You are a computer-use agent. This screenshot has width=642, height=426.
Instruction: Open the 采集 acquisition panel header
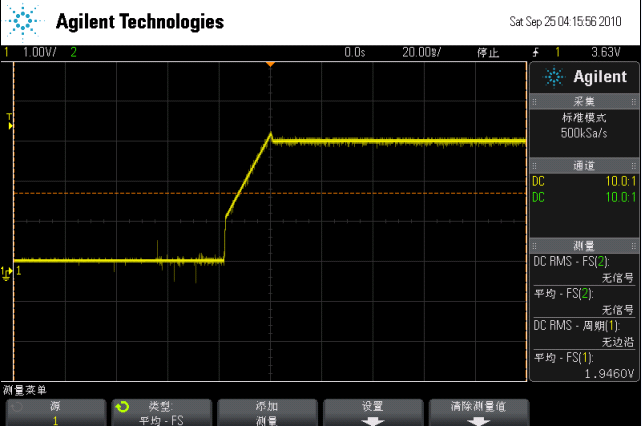point(584,102)
